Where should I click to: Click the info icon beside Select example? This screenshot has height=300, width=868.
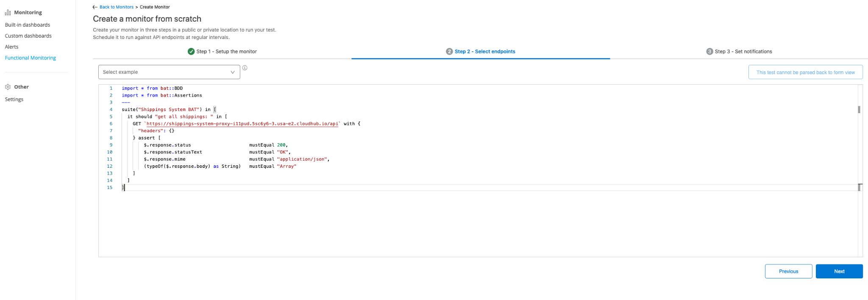[245, 68]
